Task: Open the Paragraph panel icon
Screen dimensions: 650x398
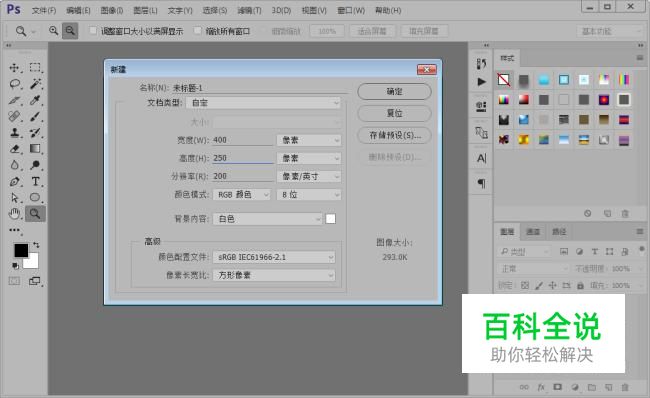Action: (x=481, y=183)
